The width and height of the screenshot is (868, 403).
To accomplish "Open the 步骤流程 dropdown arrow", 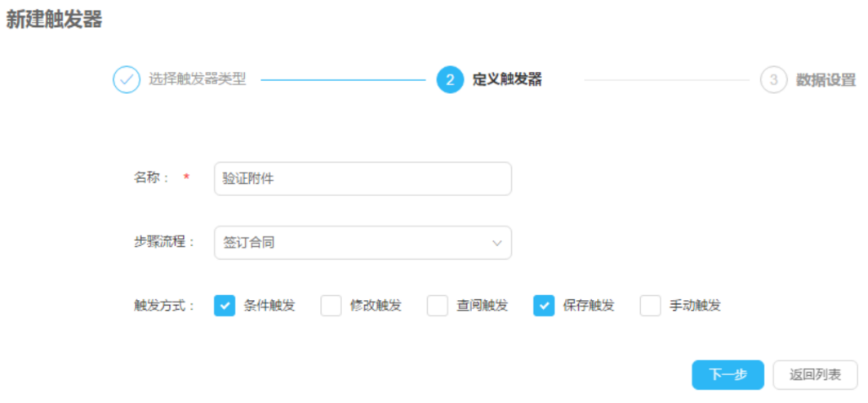I will [x=496, y=243].
